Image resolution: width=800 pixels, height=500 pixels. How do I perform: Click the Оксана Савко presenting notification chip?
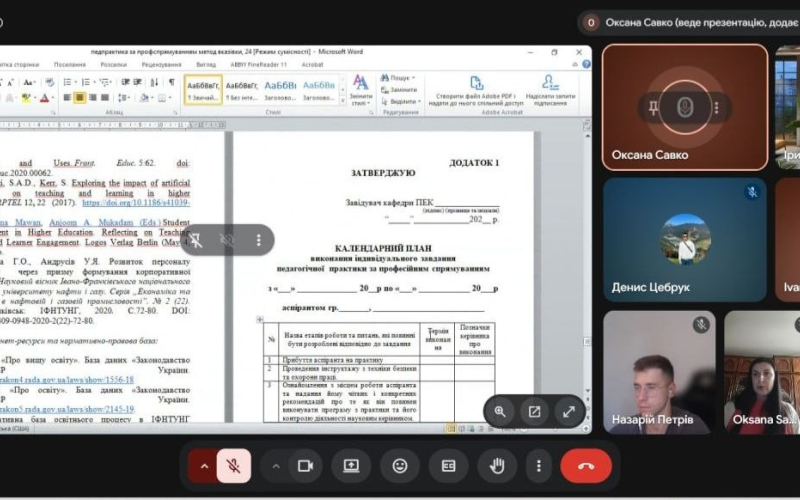[x=689, y=22]
